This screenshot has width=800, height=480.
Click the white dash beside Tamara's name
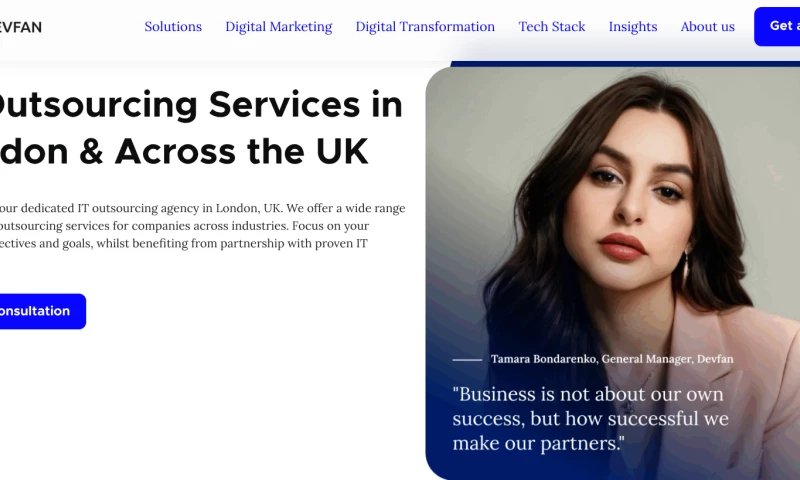[467, 360]
